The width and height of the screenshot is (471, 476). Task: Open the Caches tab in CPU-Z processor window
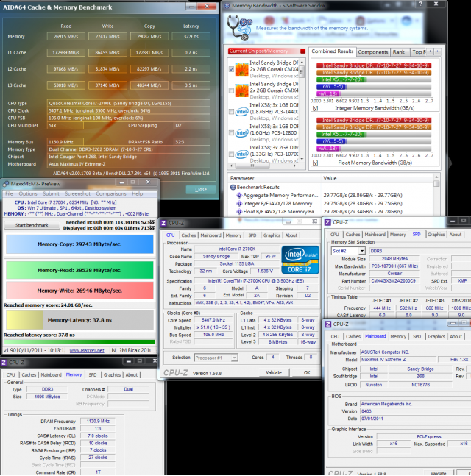pos(188,235)
